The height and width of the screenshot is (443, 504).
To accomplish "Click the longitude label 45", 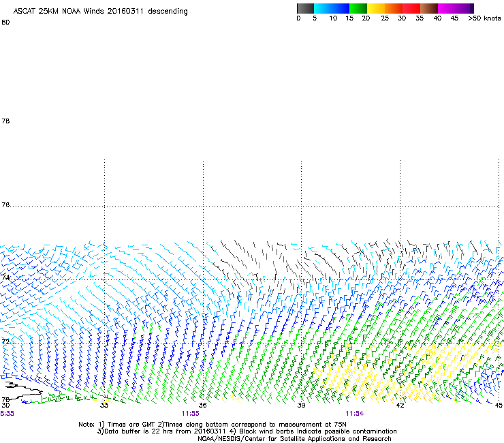I will [x=499, y=405].
